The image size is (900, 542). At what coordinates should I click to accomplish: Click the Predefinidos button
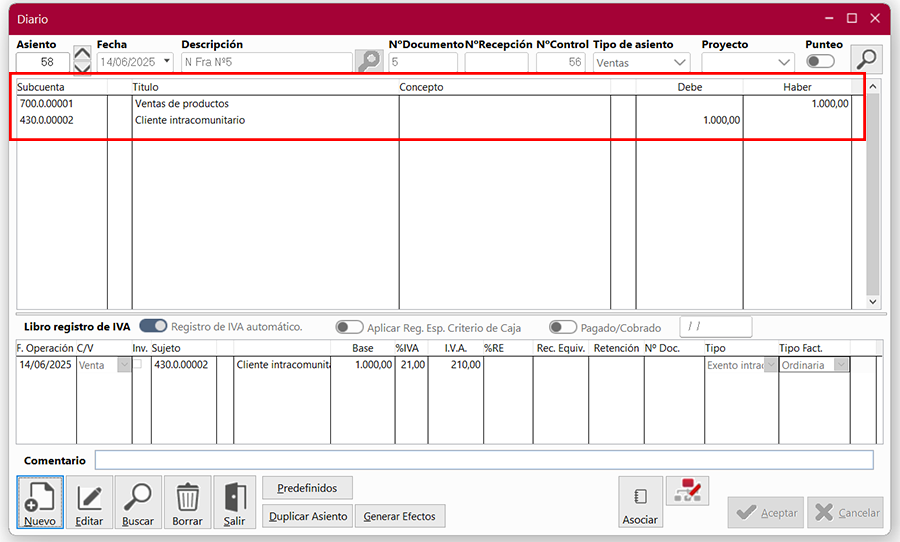[307, 488]
